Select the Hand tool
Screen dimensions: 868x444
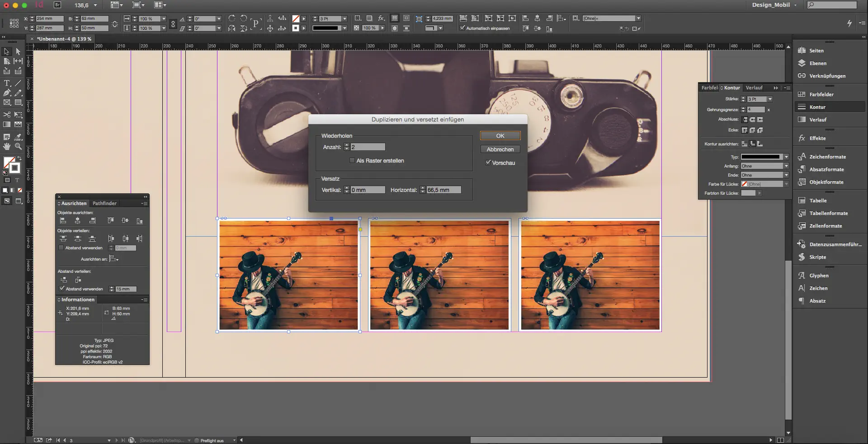(7, 146)
